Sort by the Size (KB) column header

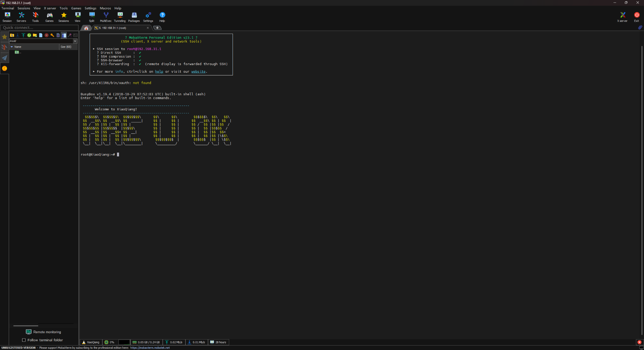(68, 47)
